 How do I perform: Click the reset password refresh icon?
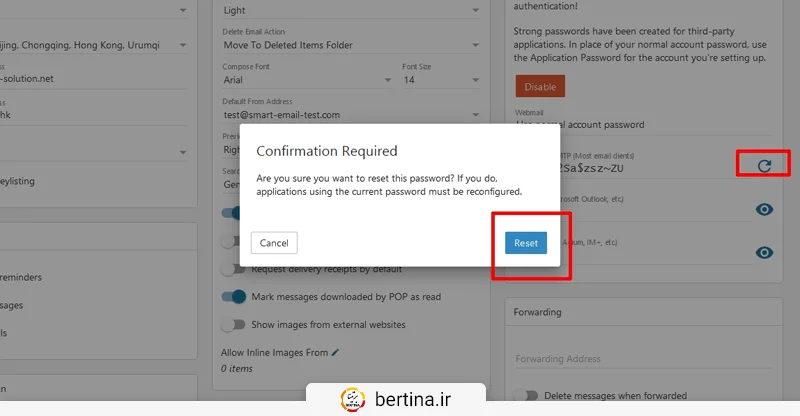click(764, 165)
